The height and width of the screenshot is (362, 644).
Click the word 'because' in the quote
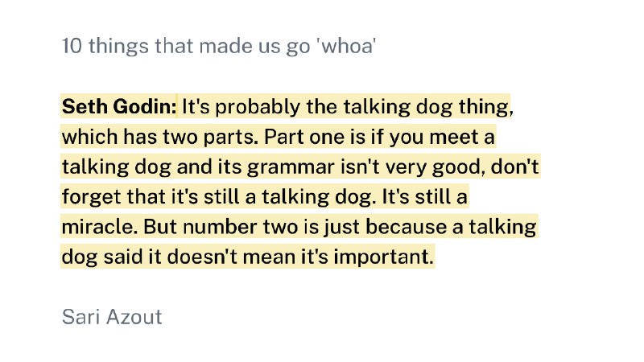coord(404,227)
